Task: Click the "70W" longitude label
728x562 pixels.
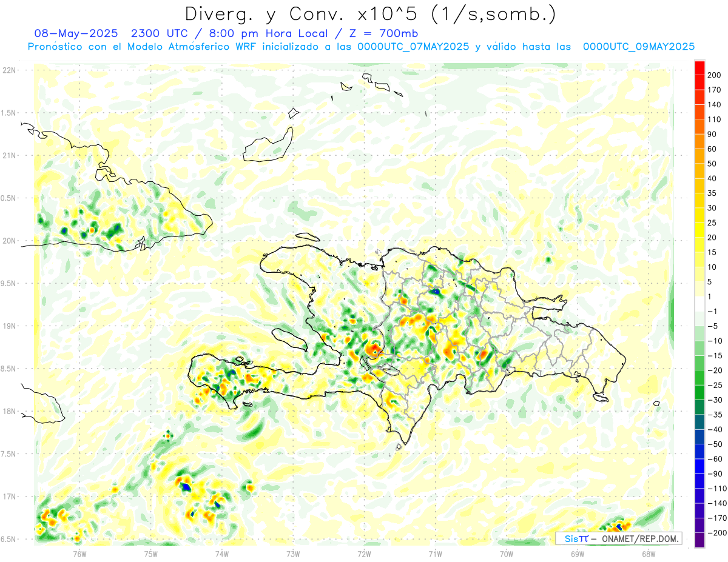Action: 506,553
